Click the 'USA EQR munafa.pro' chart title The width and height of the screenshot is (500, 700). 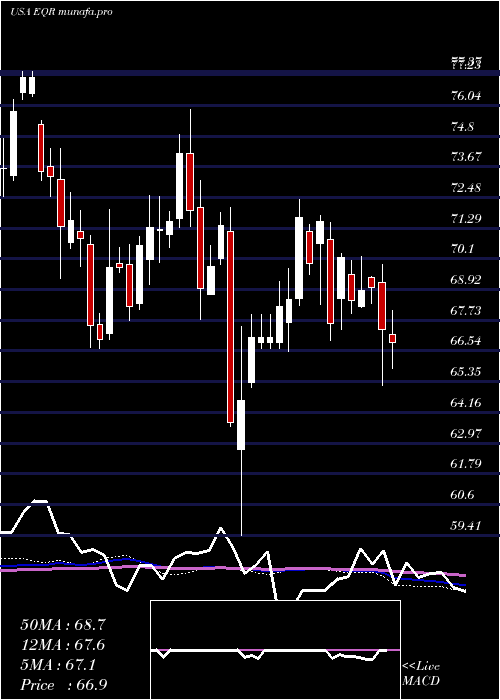61,12
